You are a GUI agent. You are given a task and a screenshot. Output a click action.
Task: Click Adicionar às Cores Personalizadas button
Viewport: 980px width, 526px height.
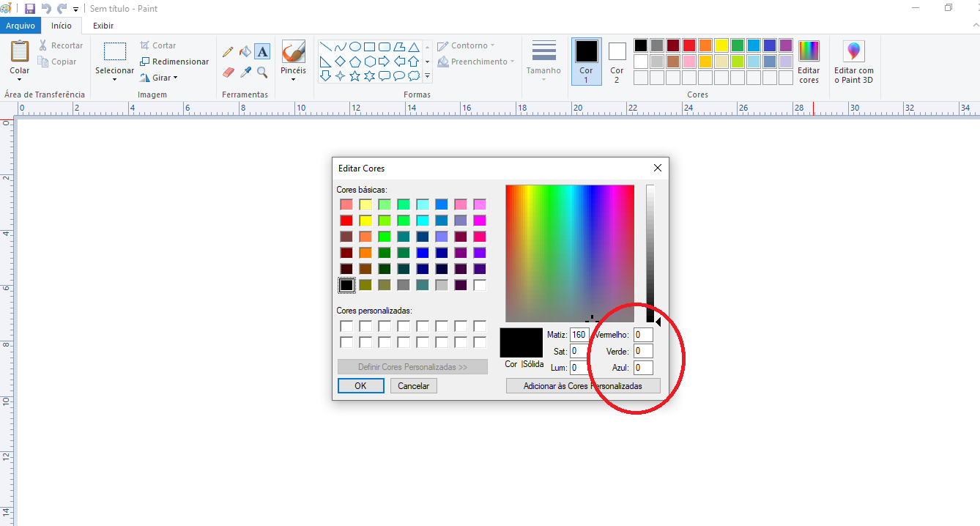(583, 386)
